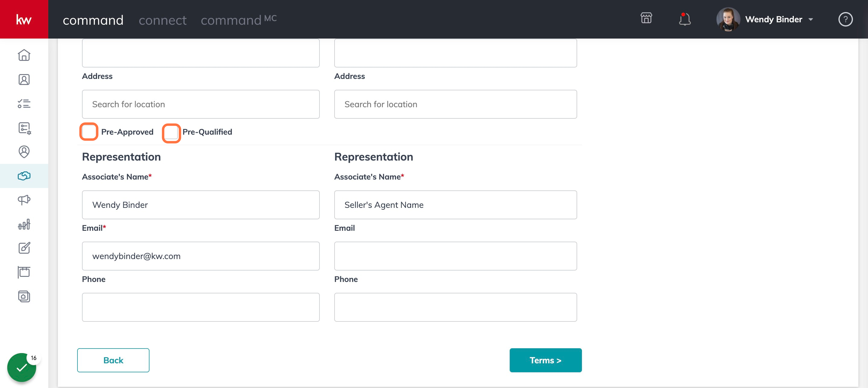Click the left Phone field
The image size is (868, 388).
tap(201, 307)
